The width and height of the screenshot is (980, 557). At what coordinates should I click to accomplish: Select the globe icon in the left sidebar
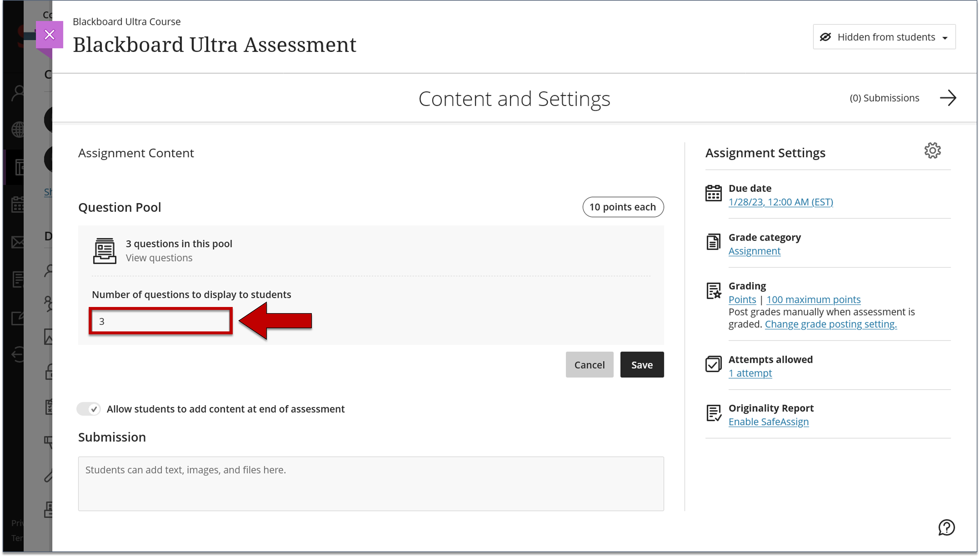tap(18, 129)
